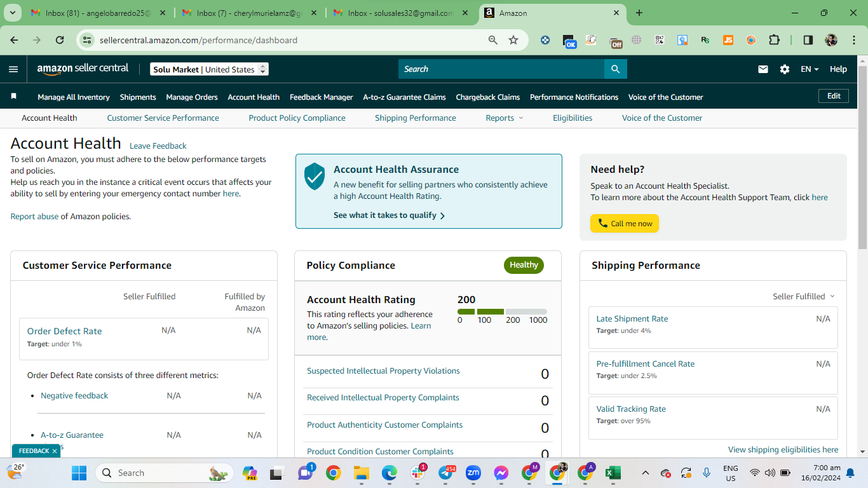Select the Eligibilities tab
The width and height of the screenshot is (868, 488).
click(x=573, y=118)
